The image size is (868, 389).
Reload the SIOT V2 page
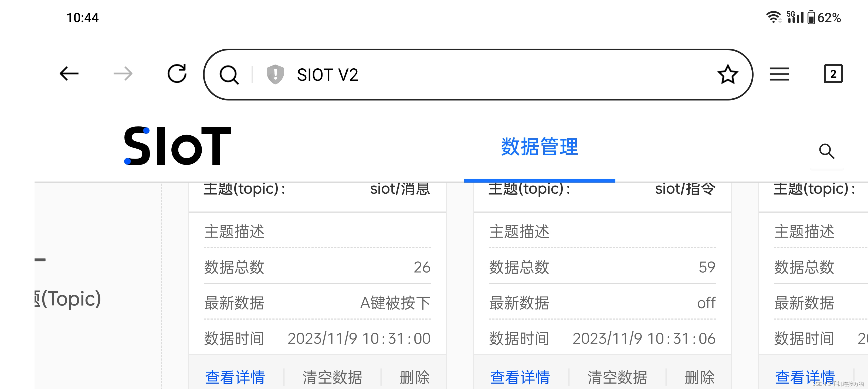tap(178, 73)
